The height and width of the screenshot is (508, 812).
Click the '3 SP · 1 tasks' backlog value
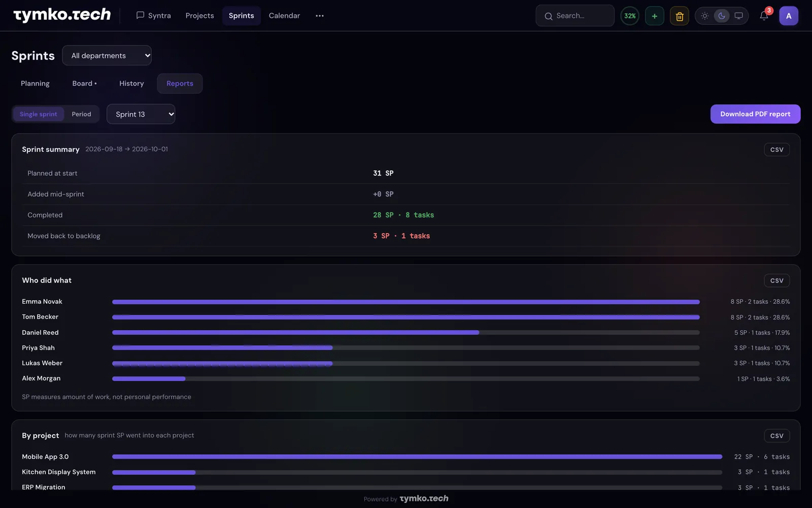[401, 236]
